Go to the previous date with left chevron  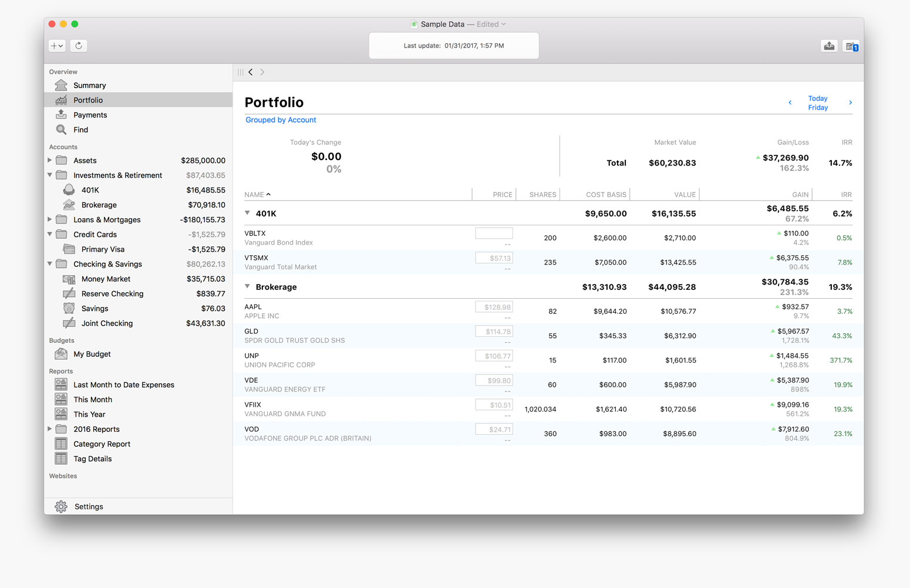click(790, 103)
